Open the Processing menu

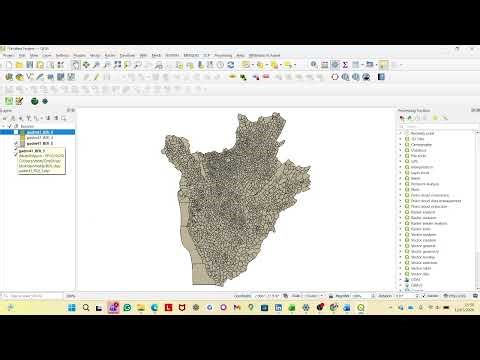[223, 55]
